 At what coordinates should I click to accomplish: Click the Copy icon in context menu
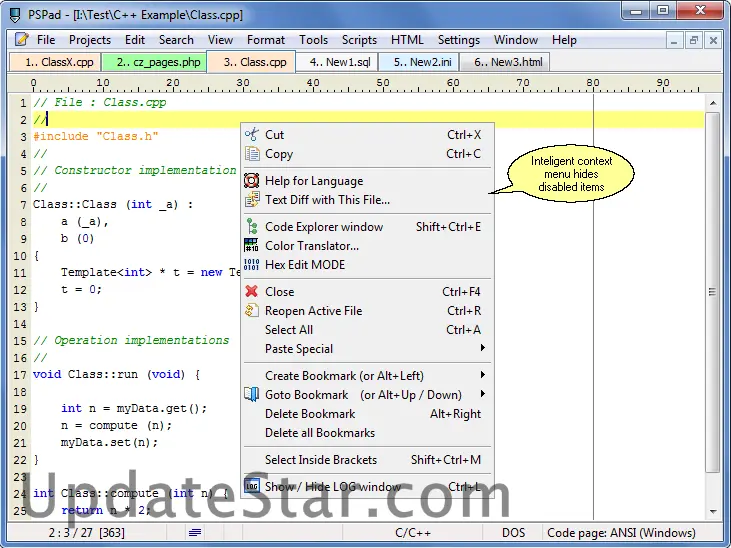click(x=251, y=154)
